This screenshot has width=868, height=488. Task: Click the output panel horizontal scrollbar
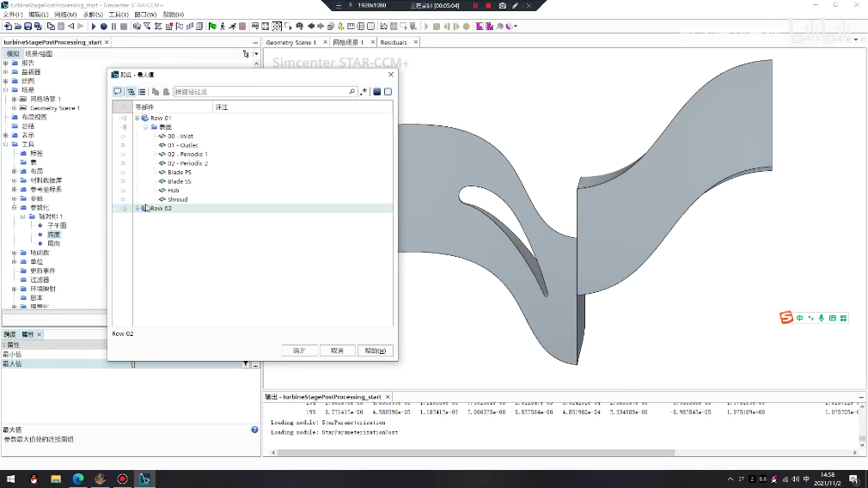[476, 453]
